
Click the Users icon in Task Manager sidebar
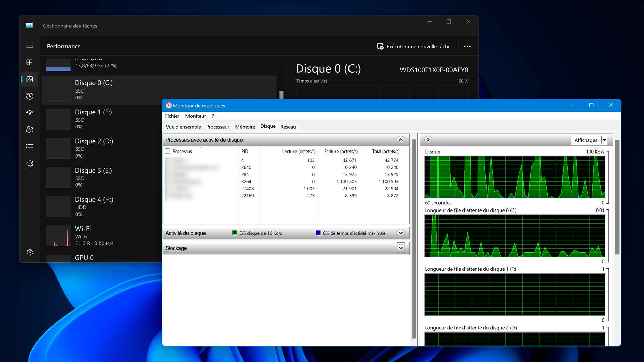tap(30, 129)
